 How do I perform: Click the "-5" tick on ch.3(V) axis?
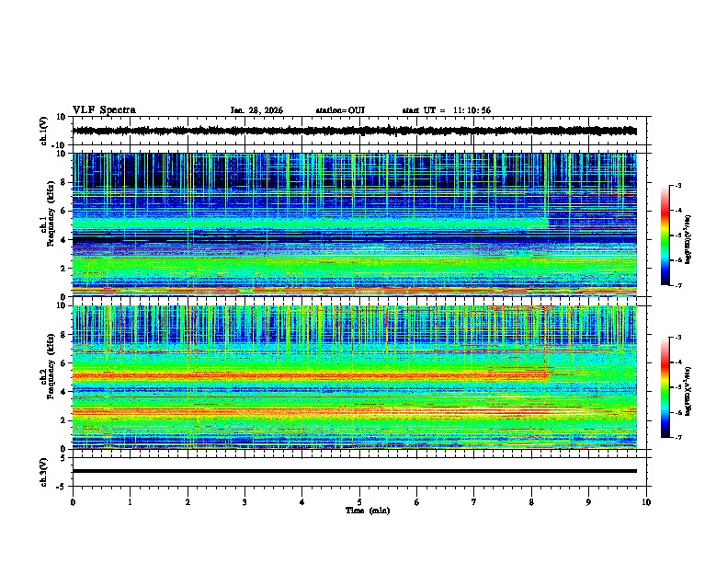click(62, 487)
